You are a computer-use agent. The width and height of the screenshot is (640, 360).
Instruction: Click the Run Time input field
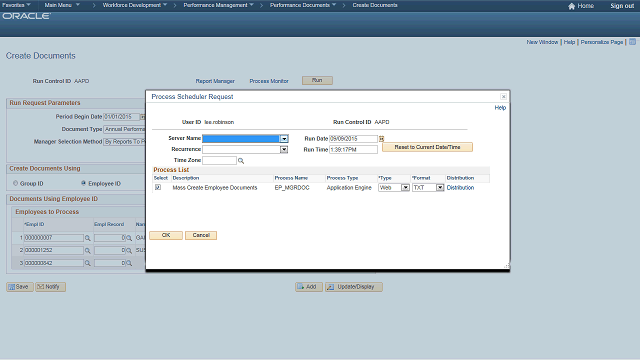pyautogui.click(x=353, y=150)
